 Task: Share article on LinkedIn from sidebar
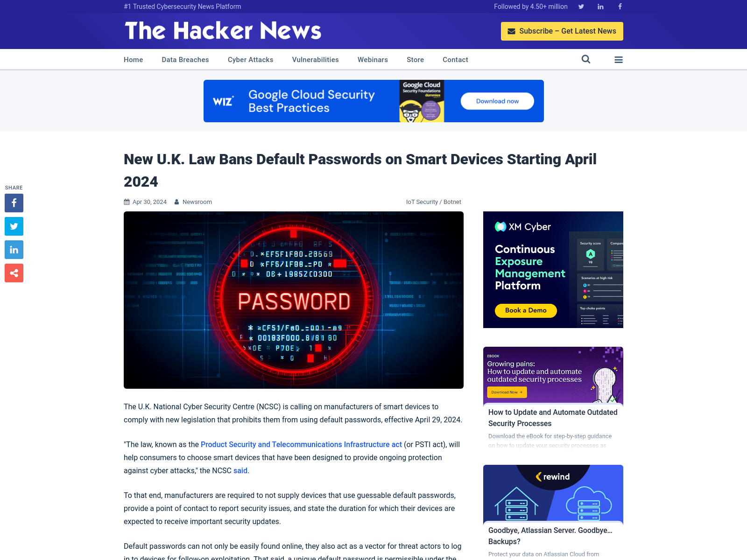[x=14, y=250]
